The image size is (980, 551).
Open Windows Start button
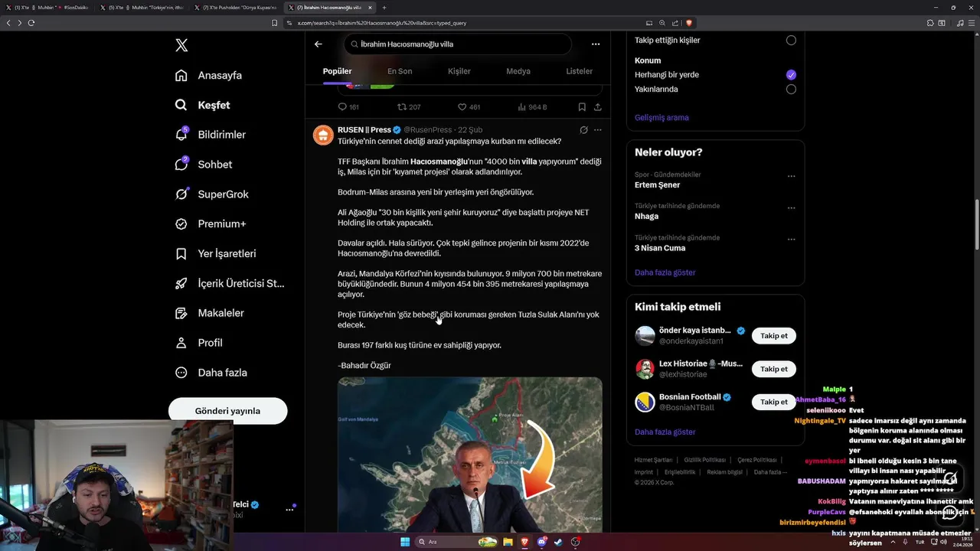[x=405, y=542]
